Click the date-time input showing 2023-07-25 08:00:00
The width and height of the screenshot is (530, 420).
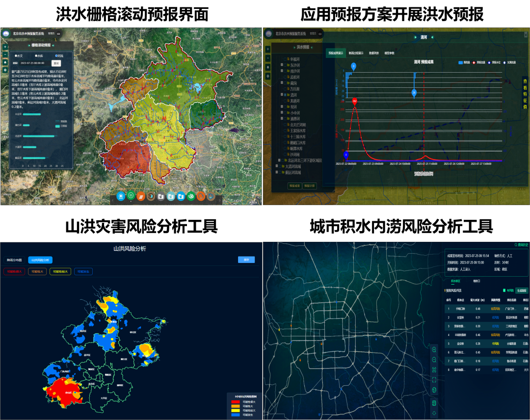point(34,63)
